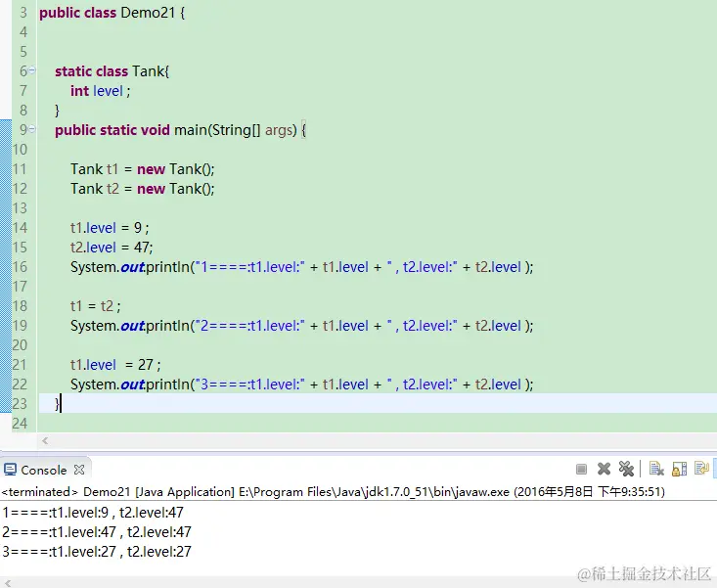The width and height of the screenshot is (717, 588).
Task: Click code line 't1.level = 27 ;'
Action: tap(115, 365)
